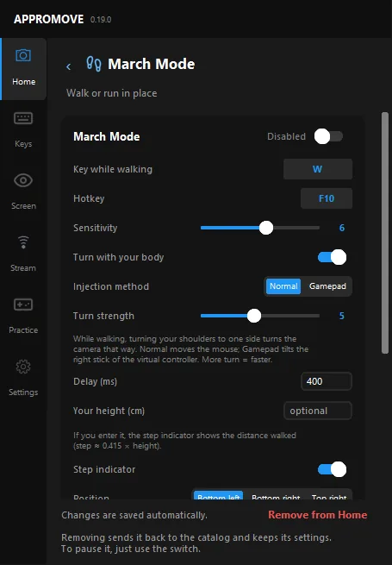The height and width of the screenshot is (565, 392).
Task: Click the Walk or run in place subtitle
Action: 112,93
